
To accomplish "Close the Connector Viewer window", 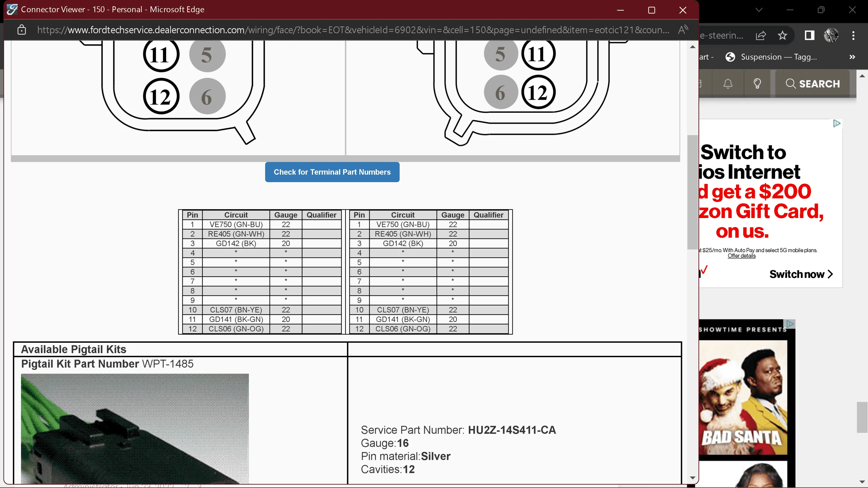I will (x=683, y=10).
